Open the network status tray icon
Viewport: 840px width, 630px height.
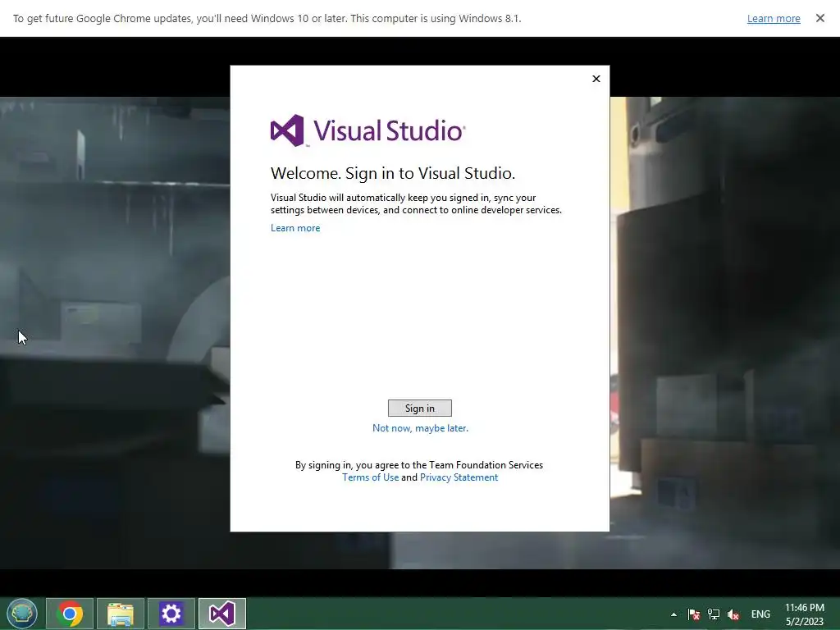tap(714, 614)
